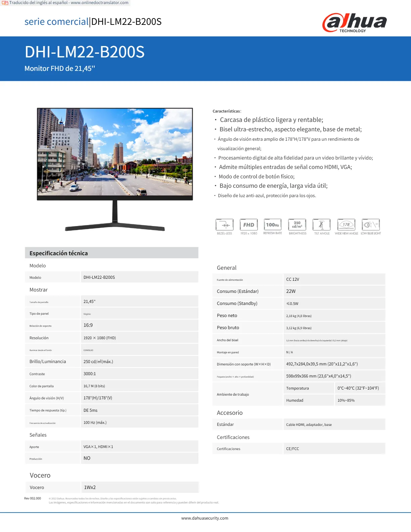Click the speaker value 1Wx2
Image resolution: width=411 pixels, height=532 pixels.
click(x=140, y=487)
